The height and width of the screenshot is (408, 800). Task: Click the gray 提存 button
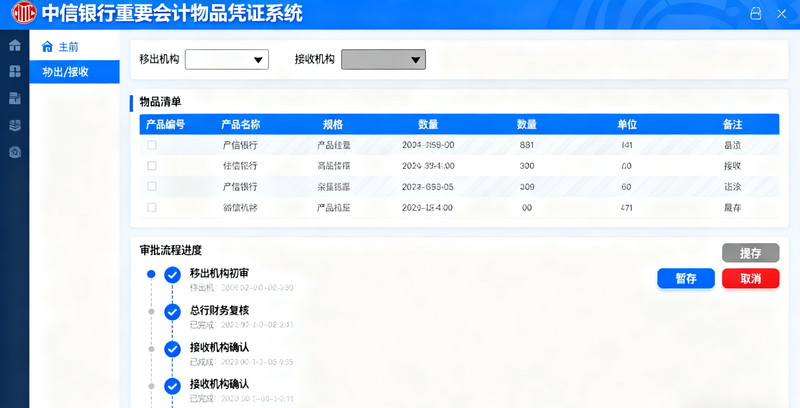[x=751, y=253]
